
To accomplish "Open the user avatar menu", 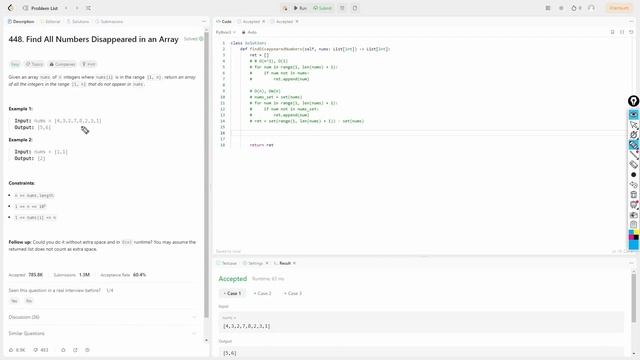I will (x=591, y=8).
